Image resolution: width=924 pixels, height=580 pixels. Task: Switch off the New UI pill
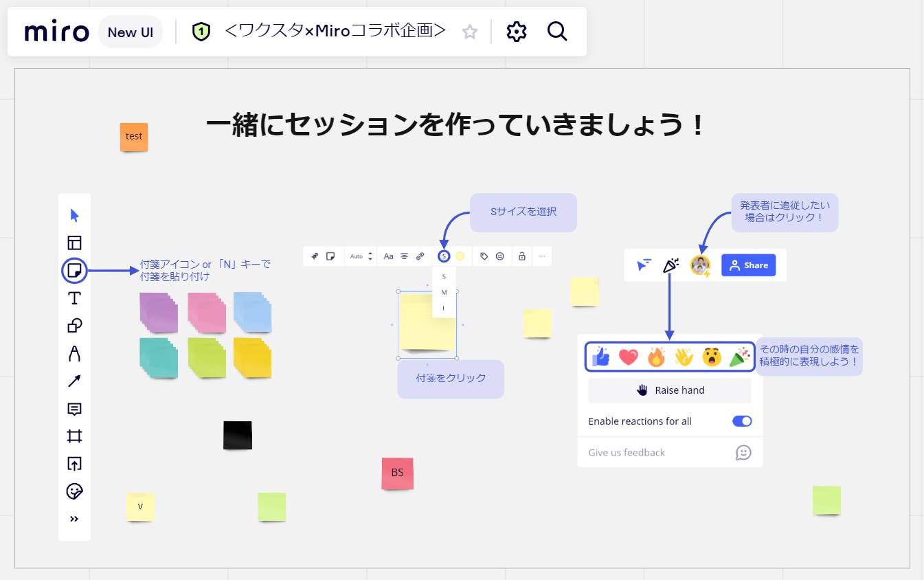pos(131,32)
